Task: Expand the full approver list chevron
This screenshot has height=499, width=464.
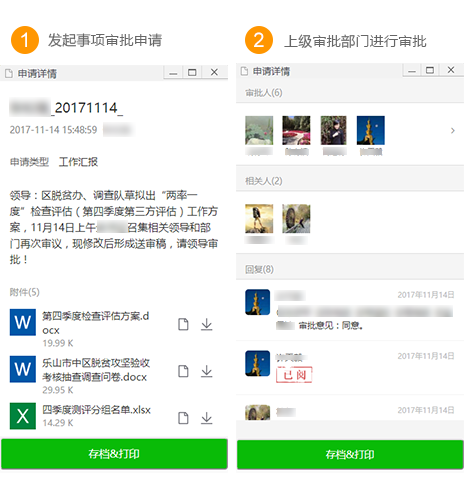Action: click(452, 130)
